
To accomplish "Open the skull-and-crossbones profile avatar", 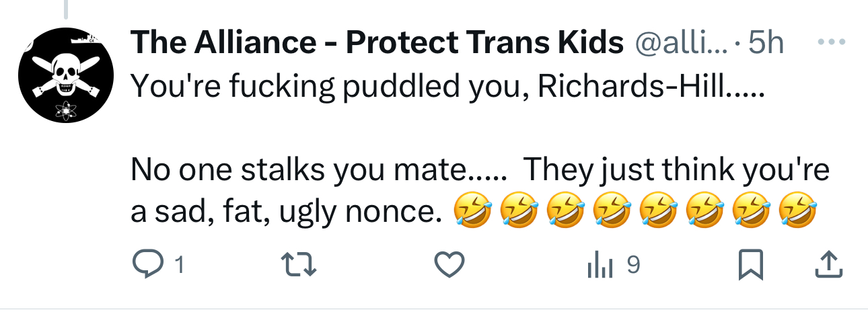I will 65,75.
